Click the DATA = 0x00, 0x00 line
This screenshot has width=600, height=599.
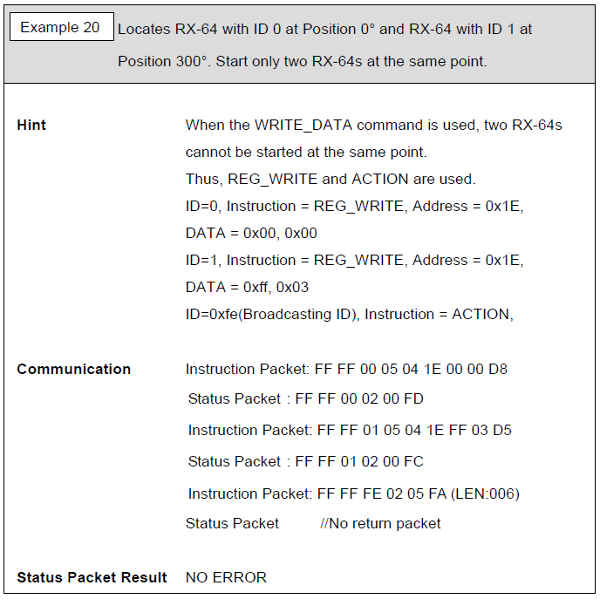[x=251, y=233]
